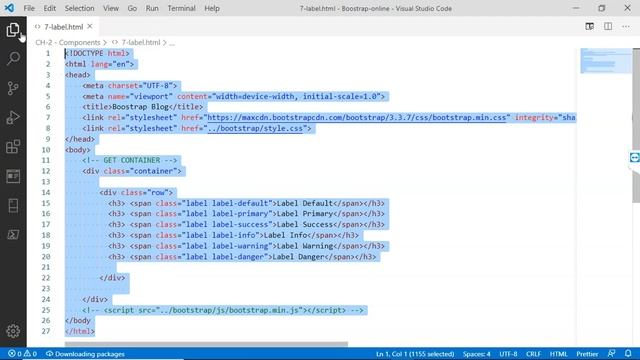The height and width of the screenshot is (360, 640).
Task: Change indentation via Spaces: 4
Action: 476,354
